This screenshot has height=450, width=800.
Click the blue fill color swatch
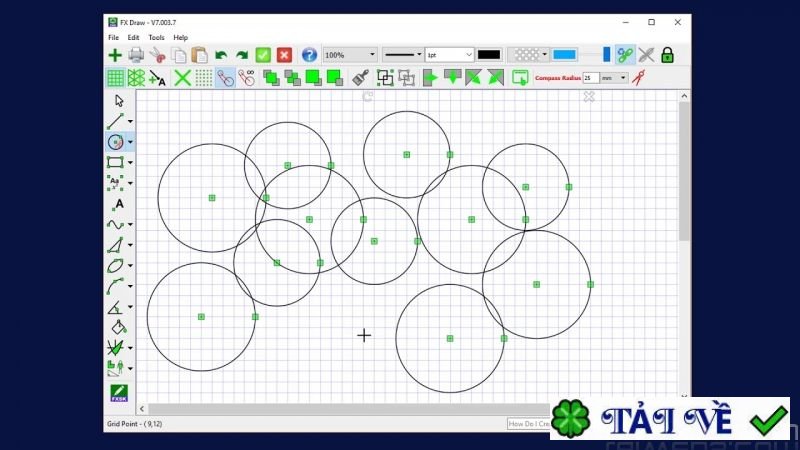(564, 55)
